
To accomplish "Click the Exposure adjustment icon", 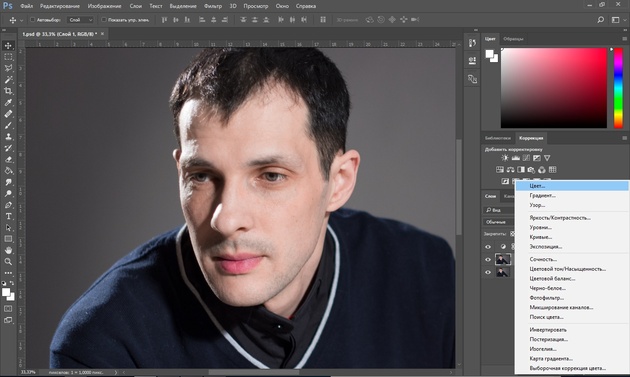I will pos(536,158).
